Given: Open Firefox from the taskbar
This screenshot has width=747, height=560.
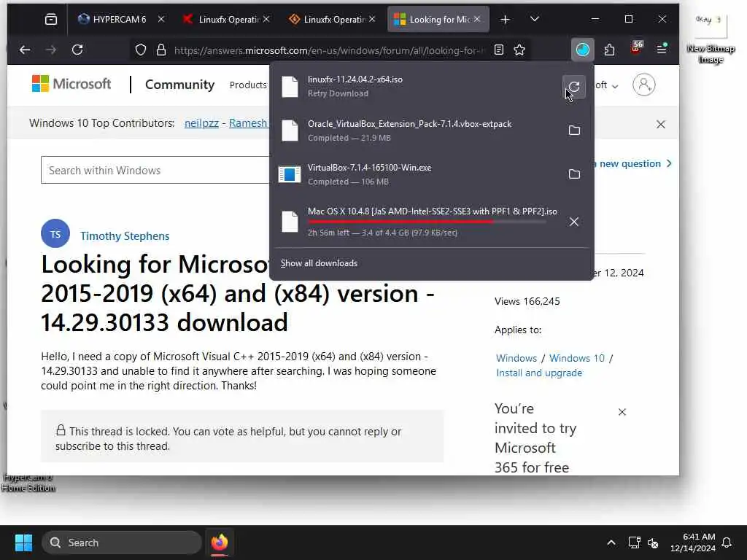Looking at the screenshot, I should [219, 542].
